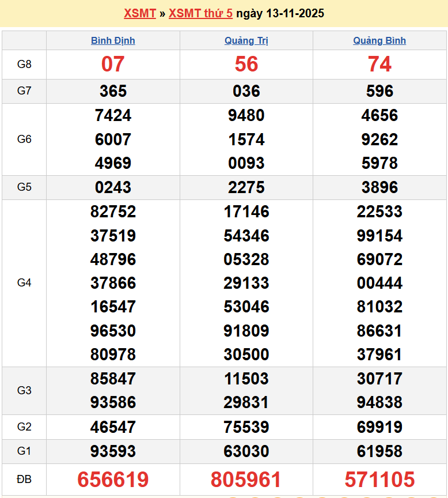Click the G4 row label
Viewport: 448px width, 498px height.
(x=24, y=283)
